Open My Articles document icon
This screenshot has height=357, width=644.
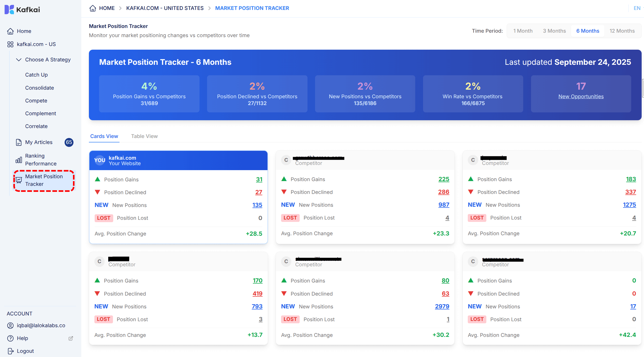click(x=19, y=142)
